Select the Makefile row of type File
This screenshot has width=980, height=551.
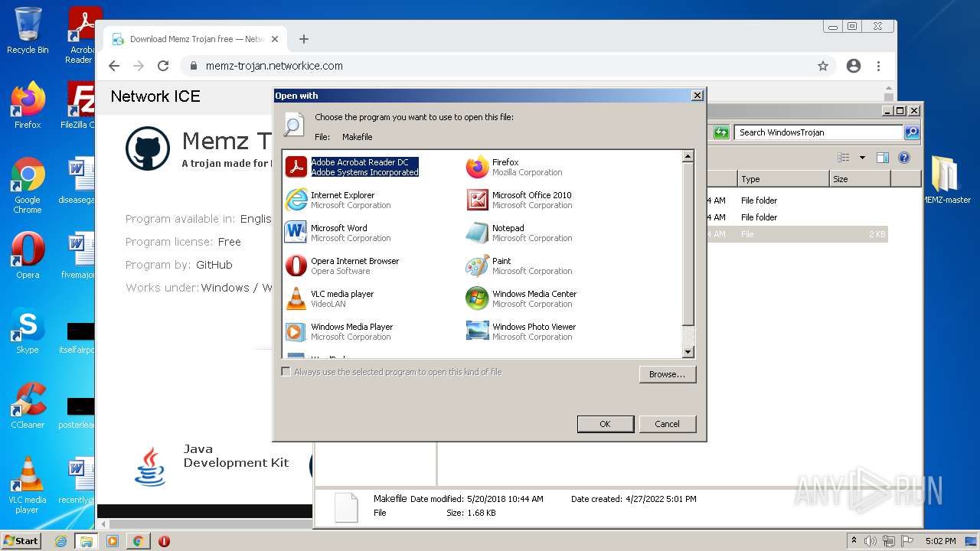[x=796, y=234]
